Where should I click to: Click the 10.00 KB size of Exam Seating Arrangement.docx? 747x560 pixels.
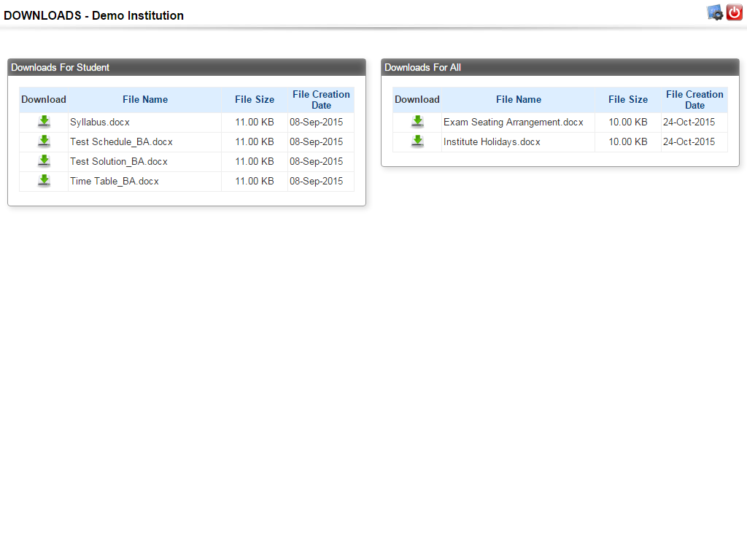pos(628,122)
